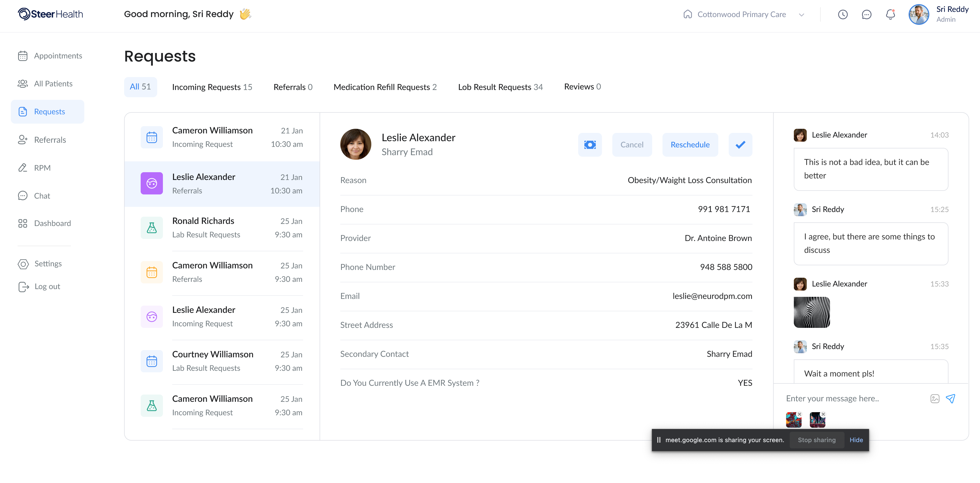Open the Sri Reddy Admin profile menu
Viewport: 980px width, 483px height.
[x=938, y=14]
